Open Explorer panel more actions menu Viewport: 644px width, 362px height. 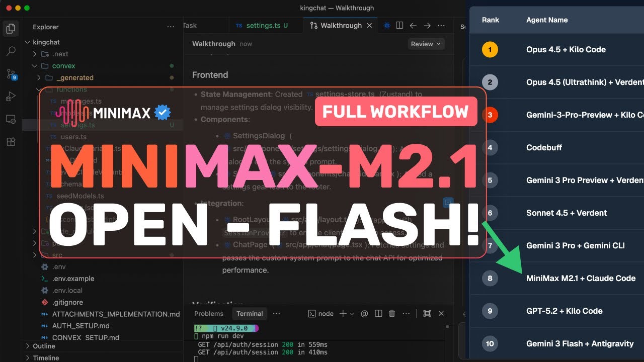coord(171,27)
